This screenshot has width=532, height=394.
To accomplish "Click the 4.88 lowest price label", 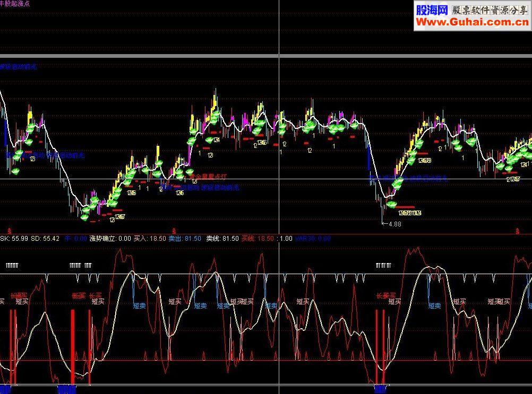I will pos(395,224).
